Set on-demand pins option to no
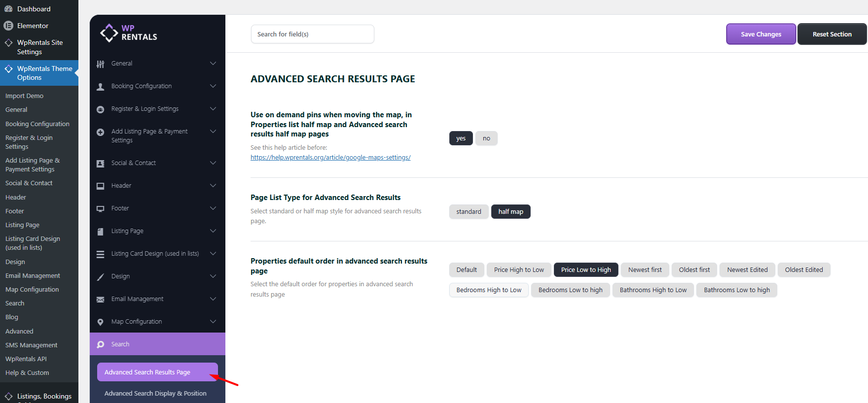The width and height of the screenshot is (868, 403). pos(486,138)
